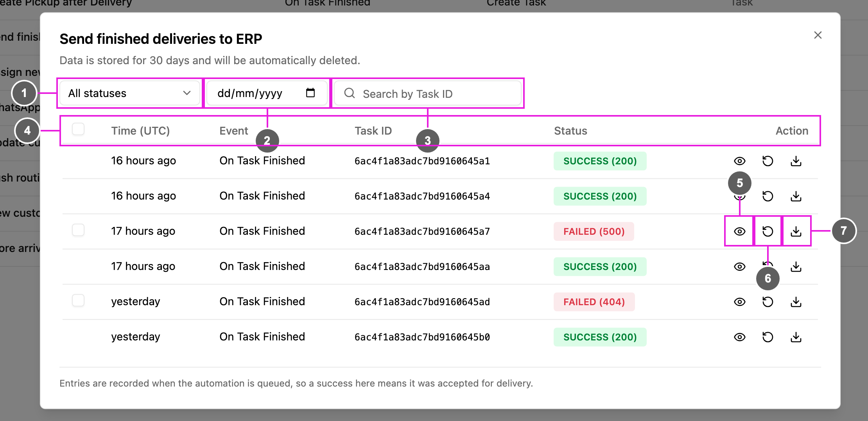Retry the delivery for task ending 645b0

(x=768, y=337)
